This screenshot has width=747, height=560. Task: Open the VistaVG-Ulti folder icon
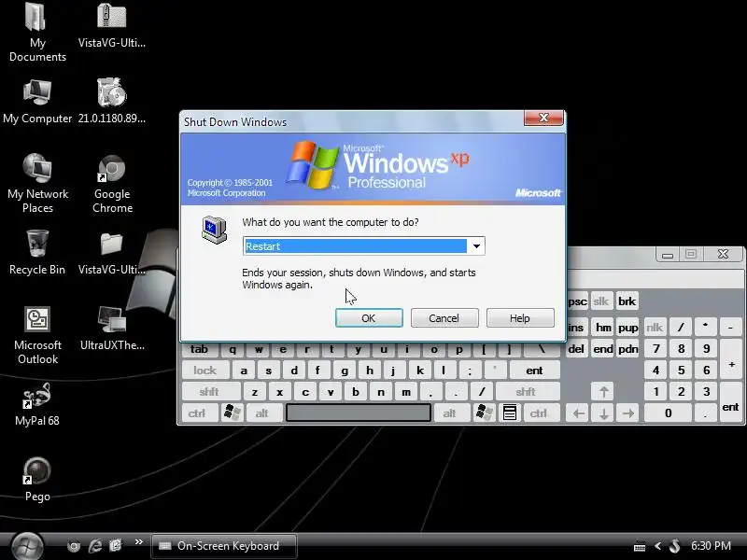111,253
